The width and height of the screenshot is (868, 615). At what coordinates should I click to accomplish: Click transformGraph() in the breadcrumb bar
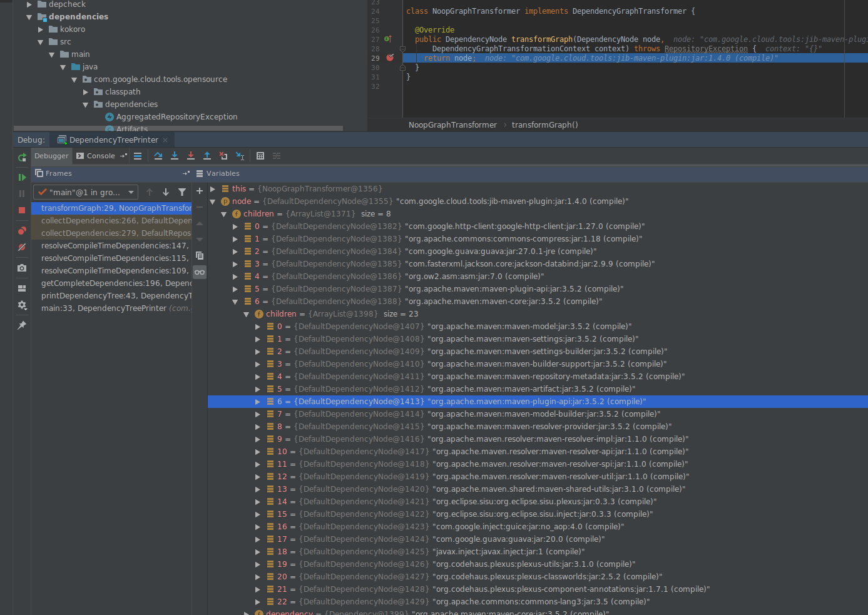tap(544, 125)
